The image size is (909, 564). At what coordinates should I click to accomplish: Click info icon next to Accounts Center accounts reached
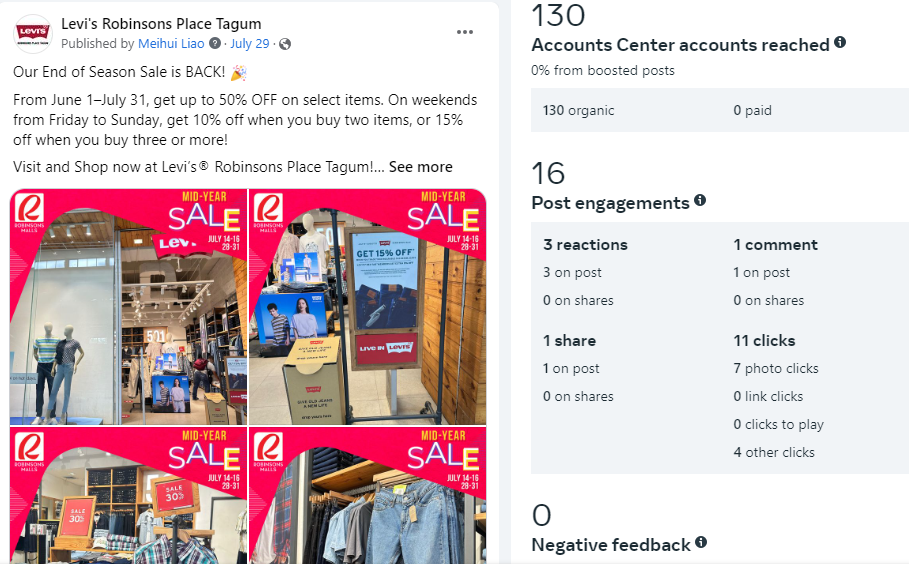(840, 42)
